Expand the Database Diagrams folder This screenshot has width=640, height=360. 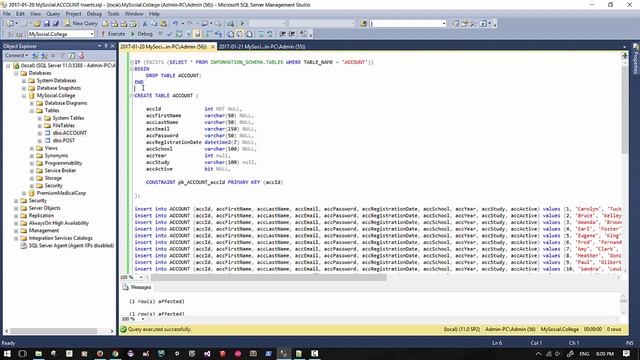tap(32, 103)
